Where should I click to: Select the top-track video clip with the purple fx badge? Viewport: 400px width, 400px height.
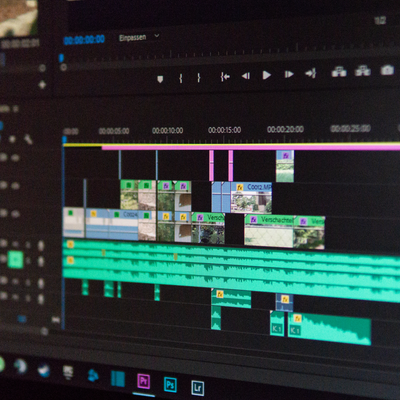pyautogui.click(x=285, y=166)
